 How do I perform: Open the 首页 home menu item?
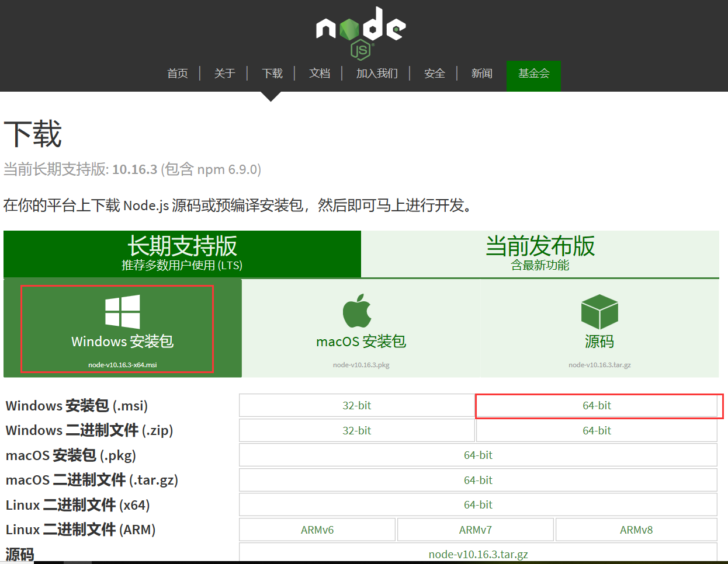coord(178,74)
